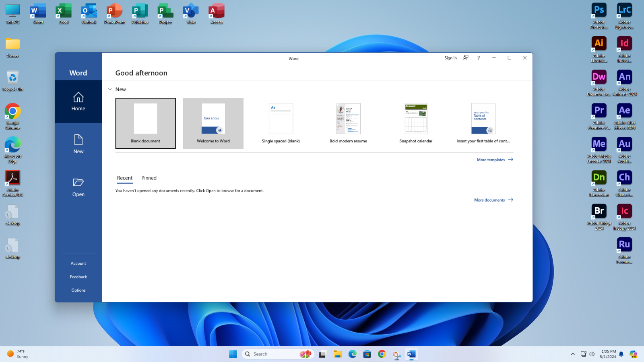The image size is (644, 362).
Task: Switch to the Pinned documents tab
Action: (149, 178)
